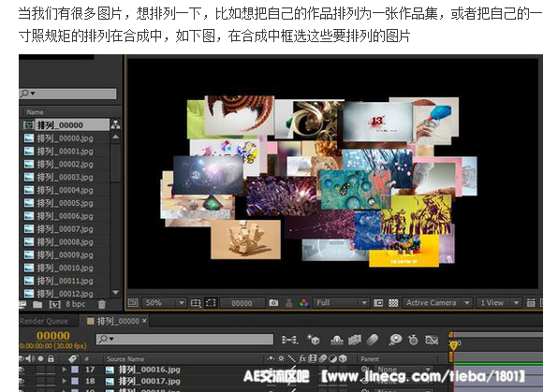Close the 排列_00000 timeline tab
Screen dimensions: 558x392
click(x=144, y=321)
